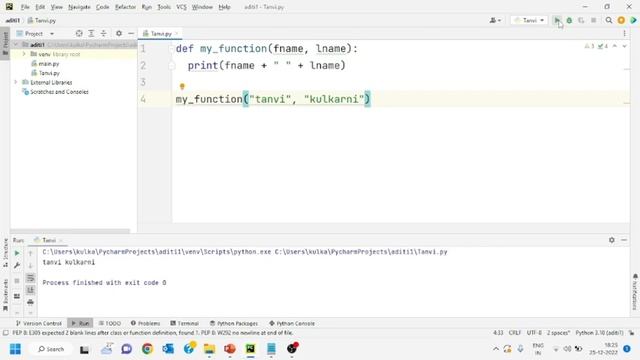
Task: Open Run panel settings gear
Action: [611, 240]
